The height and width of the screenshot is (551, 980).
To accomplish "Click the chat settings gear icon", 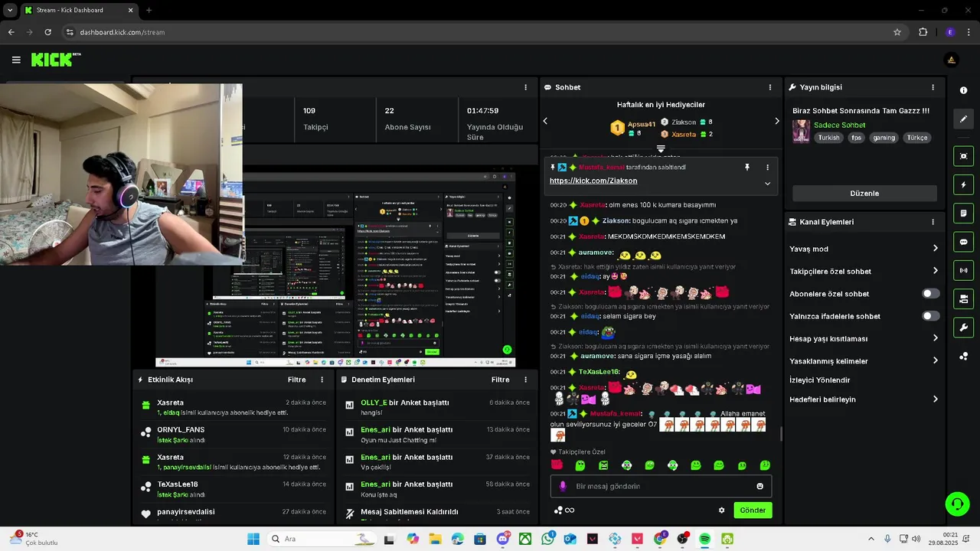I will [x=721, y=510].
